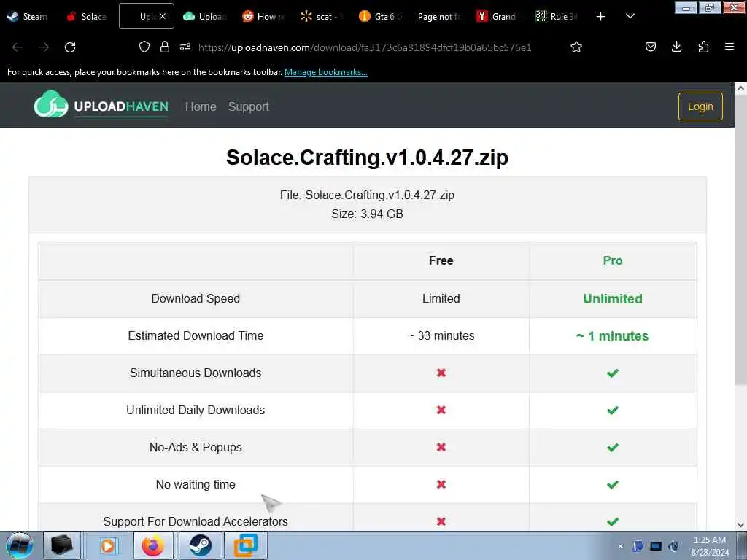The width and height of the screenshot is (747, 560).
Task: Click the Unlimited Daily Downloads label
Action: [x=196, y=410]
